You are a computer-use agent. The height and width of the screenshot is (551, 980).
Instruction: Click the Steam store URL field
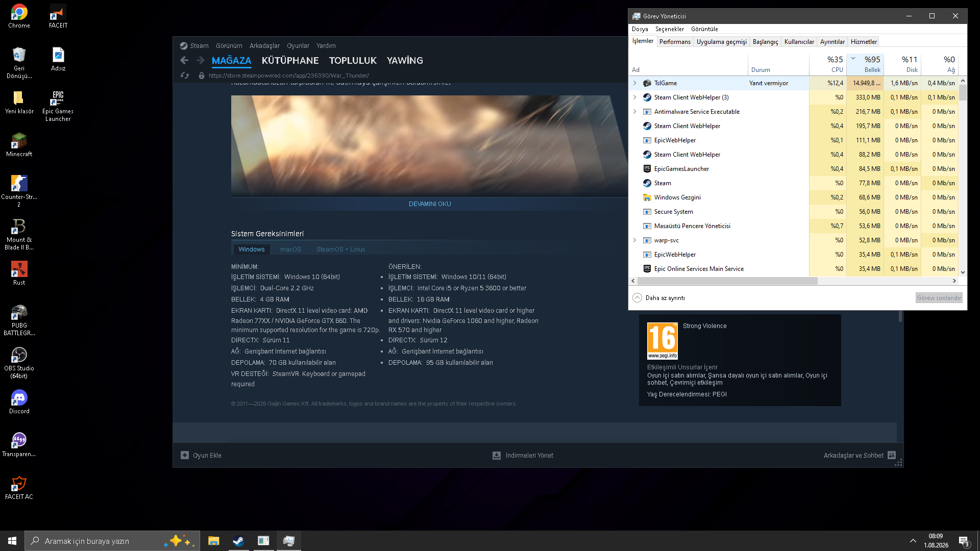pos(289,76)
